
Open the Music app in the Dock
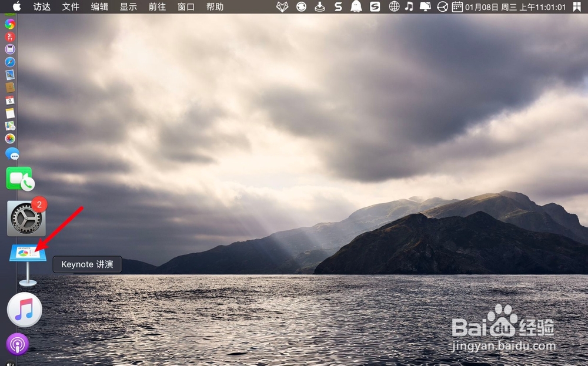(x=24, y=310)
